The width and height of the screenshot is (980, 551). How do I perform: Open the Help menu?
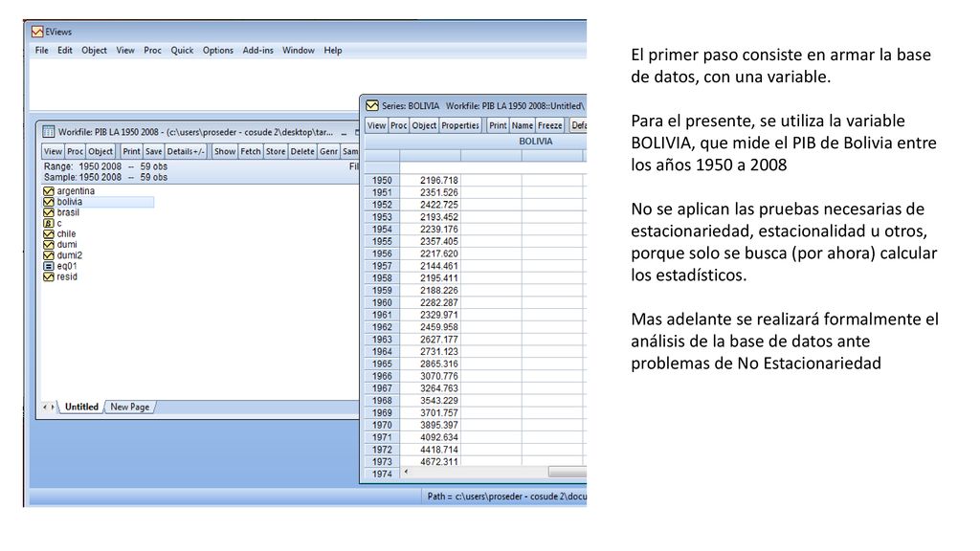(332, 50)
